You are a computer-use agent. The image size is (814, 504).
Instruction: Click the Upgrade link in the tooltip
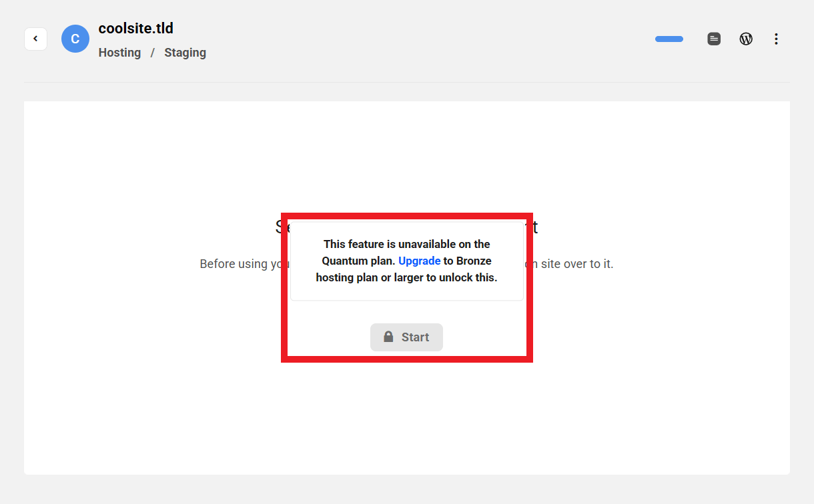point(419,261)
